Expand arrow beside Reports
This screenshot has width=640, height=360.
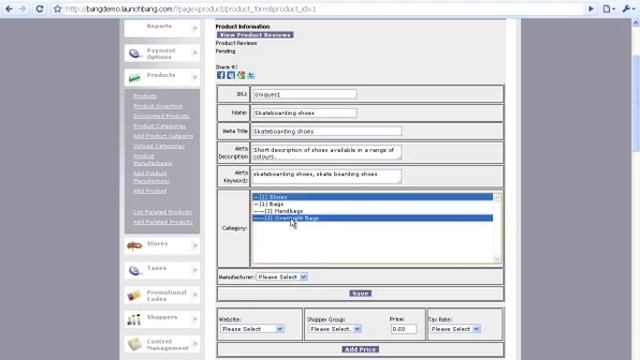pyautogui.click(x=195, y=28)
